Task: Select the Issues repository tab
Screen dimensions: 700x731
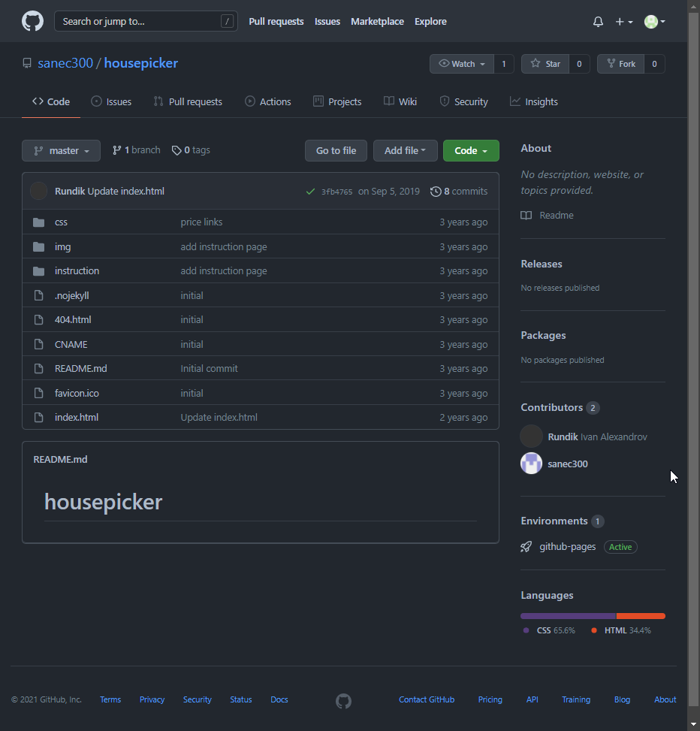Action: [x=111, y=101]
